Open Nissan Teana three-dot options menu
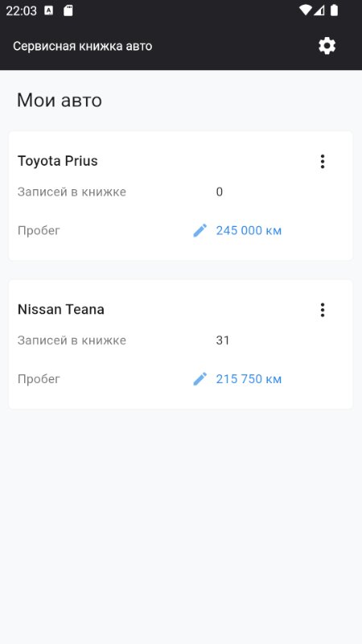Screen dimensions: 362x644 [x=323, y=310]
